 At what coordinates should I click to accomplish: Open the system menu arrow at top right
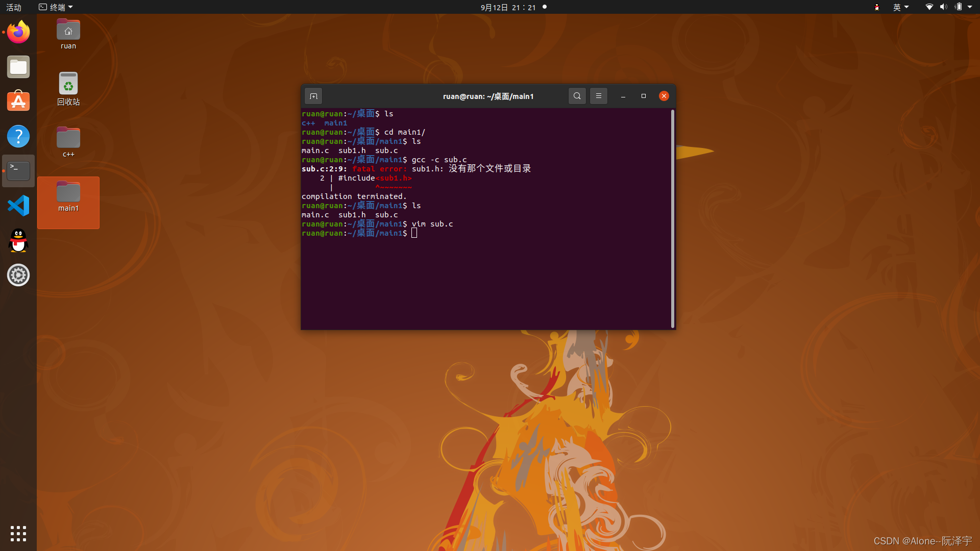pyautogui.click(x=970, y=7)
